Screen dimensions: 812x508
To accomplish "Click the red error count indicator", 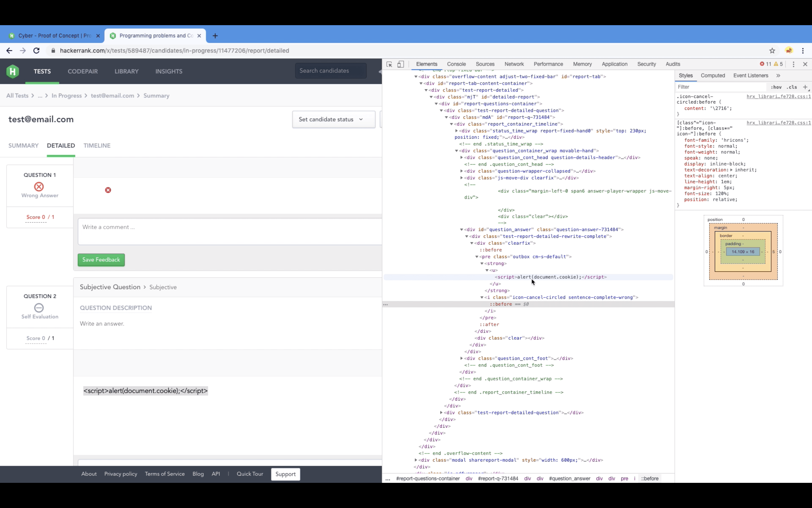I will (x=765, y=64).
